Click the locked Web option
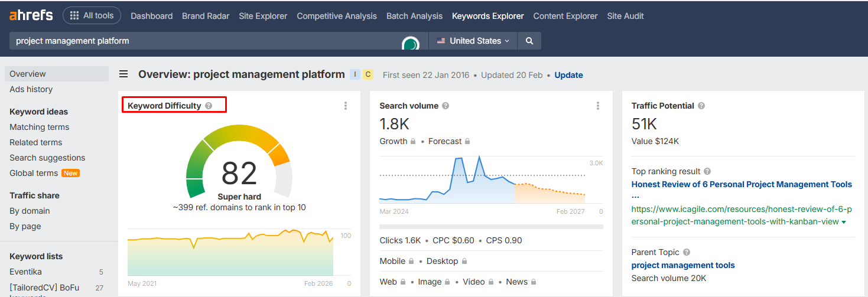 (x=392, y=282)
